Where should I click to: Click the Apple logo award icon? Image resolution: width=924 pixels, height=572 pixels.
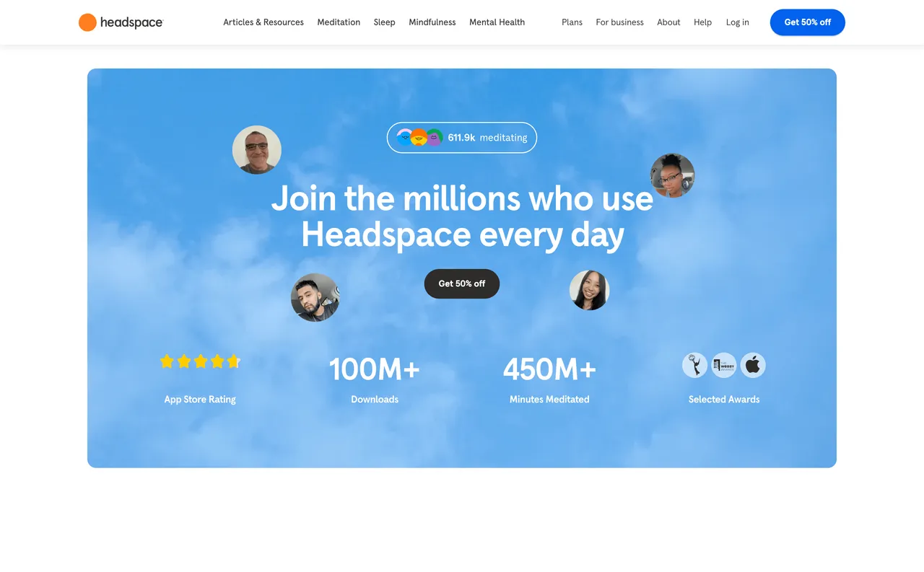753,365
